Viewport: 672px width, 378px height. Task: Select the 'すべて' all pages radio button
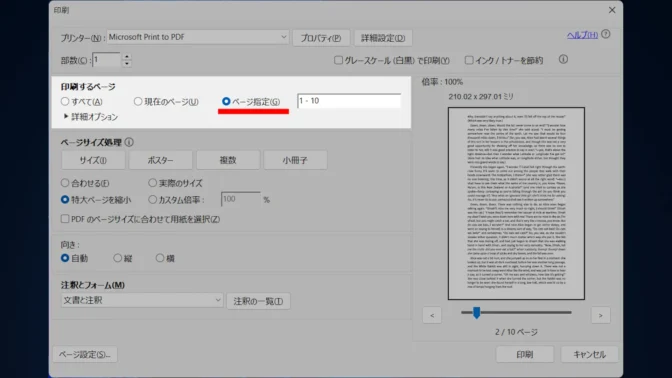(x=65, y=102)
